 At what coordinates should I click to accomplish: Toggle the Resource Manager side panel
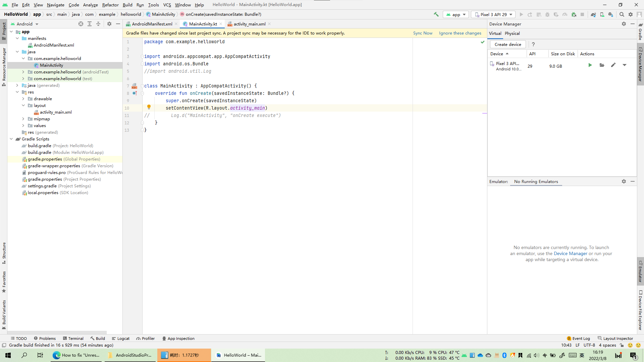(x=4, y=67)
